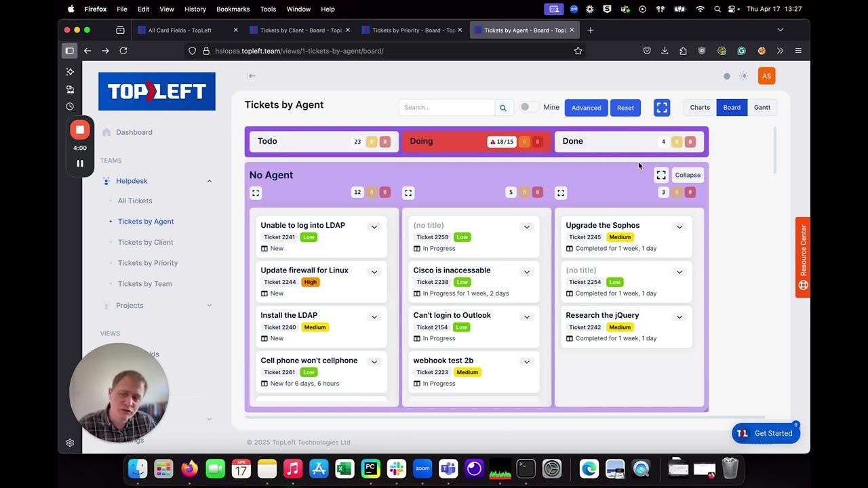Click the AS user avatar
This screenshot has height=488, width=868.
pyautogui.click(x=766, y=76)
